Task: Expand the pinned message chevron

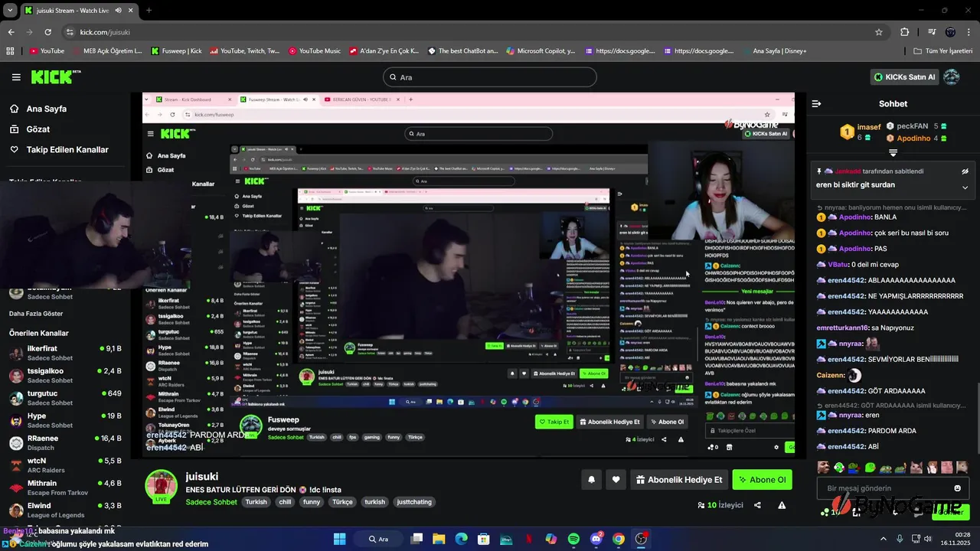Action: click(x=965, y=187)
